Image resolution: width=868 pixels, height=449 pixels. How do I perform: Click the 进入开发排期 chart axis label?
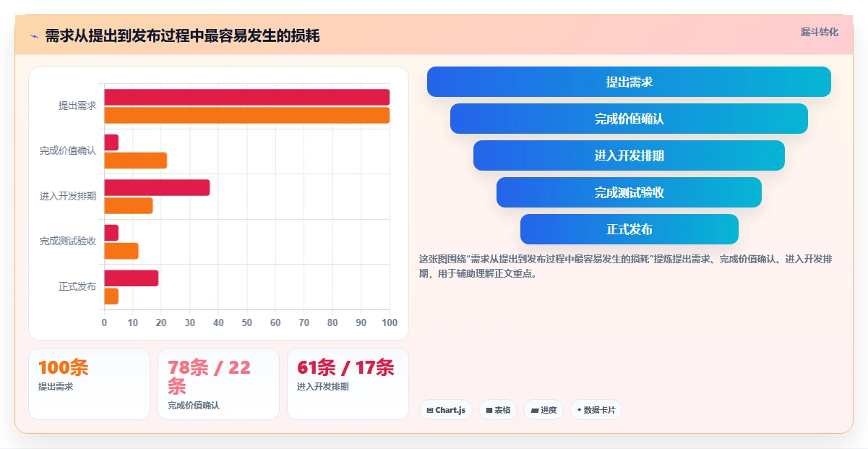68,196
